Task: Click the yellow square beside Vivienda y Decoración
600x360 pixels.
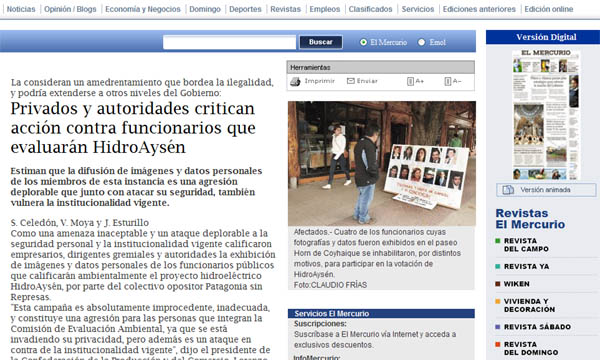Action: pyautogui.click(x=497, y=301)
